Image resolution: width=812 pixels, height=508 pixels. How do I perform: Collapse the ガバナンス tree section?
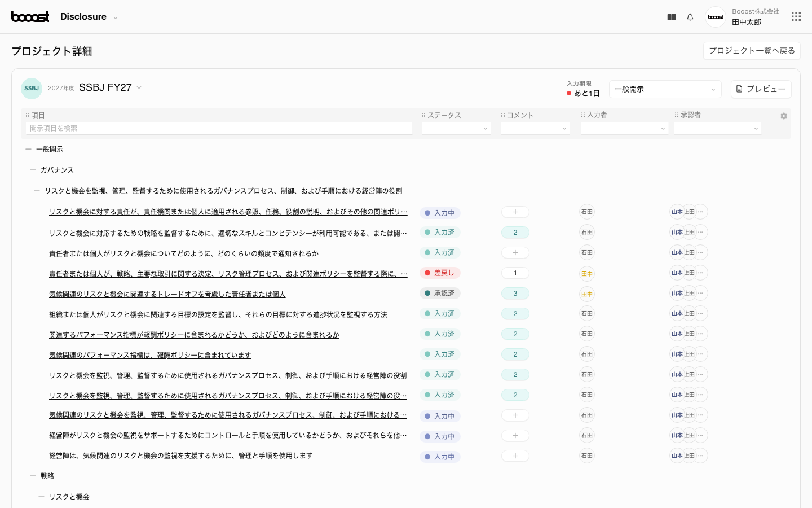33,170
